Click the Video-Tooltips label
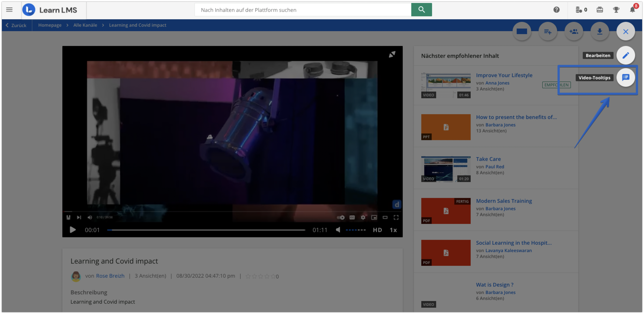 coord(594,78)
